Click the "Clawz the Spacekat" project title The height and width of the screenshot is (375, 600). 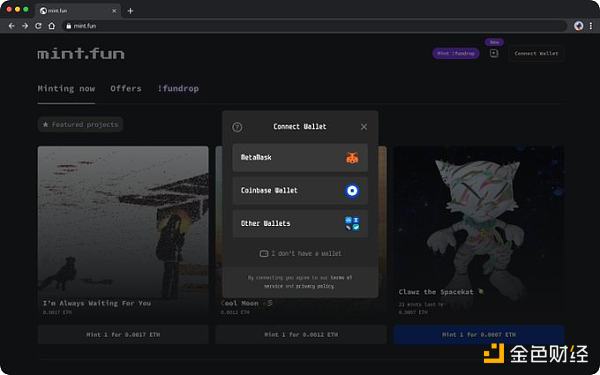[x=436, y=292]
